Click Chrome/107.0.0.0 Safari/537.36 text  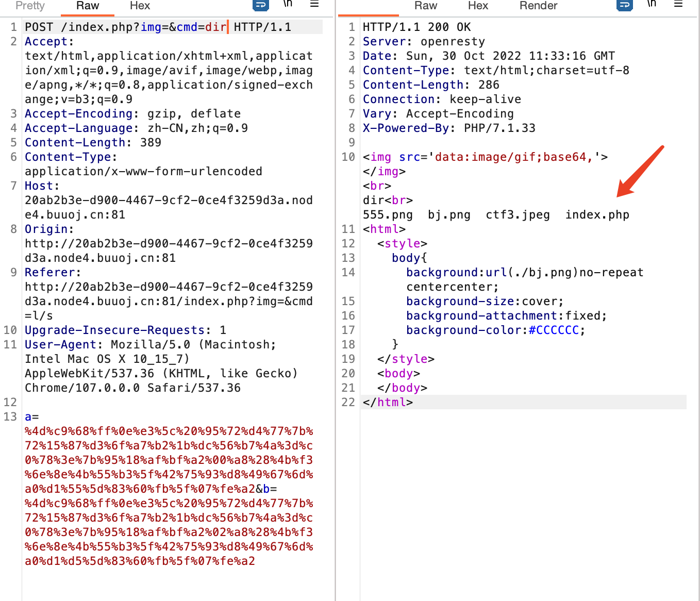click(132, 388)
